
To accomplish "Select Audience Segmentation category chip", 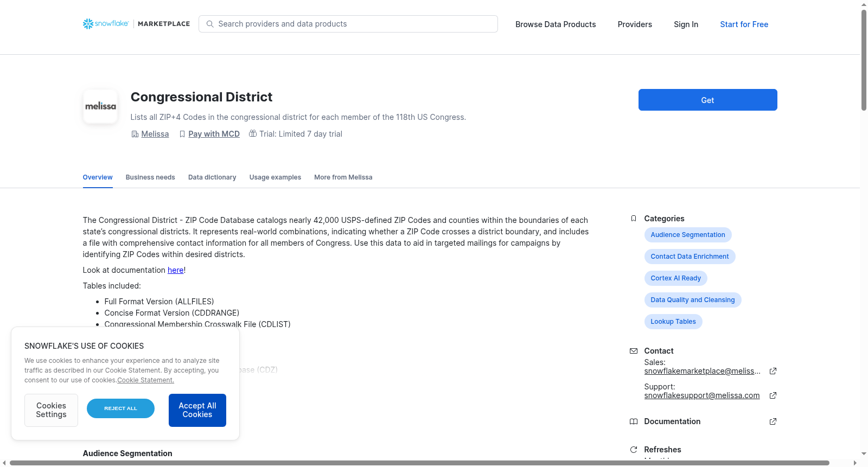I will click(x=688, y=235).
